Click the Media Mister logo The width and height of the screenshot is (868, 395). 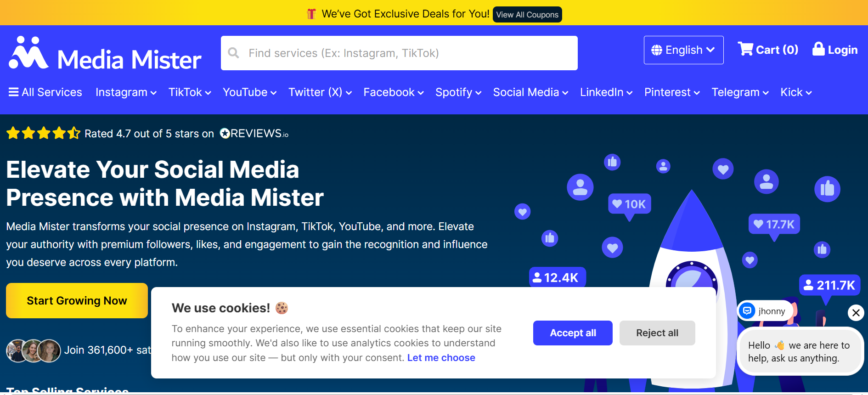click(105, 54)
